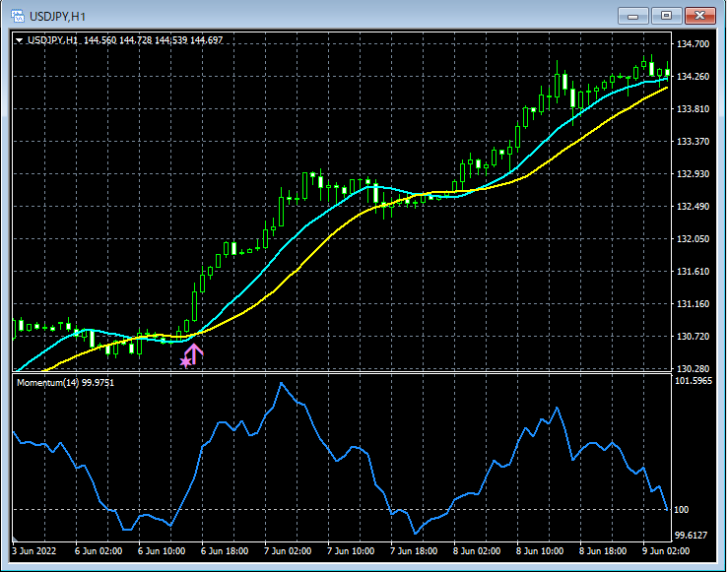The width and height of the screenshot is (728, 572).
Task: Click the 8 Jun 02:00 time label
Action: (x=477, y=551)
